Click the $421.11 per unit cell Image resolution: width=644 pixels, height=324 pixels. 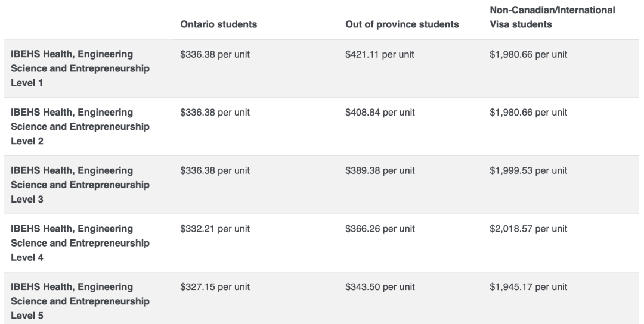point(379,54)
